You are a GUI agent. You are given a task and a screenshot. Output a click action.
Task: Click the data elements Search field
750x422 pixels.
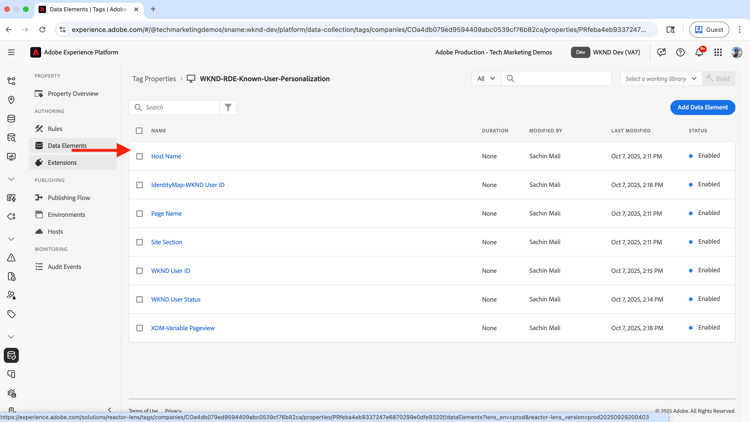[x=175, y=108]
